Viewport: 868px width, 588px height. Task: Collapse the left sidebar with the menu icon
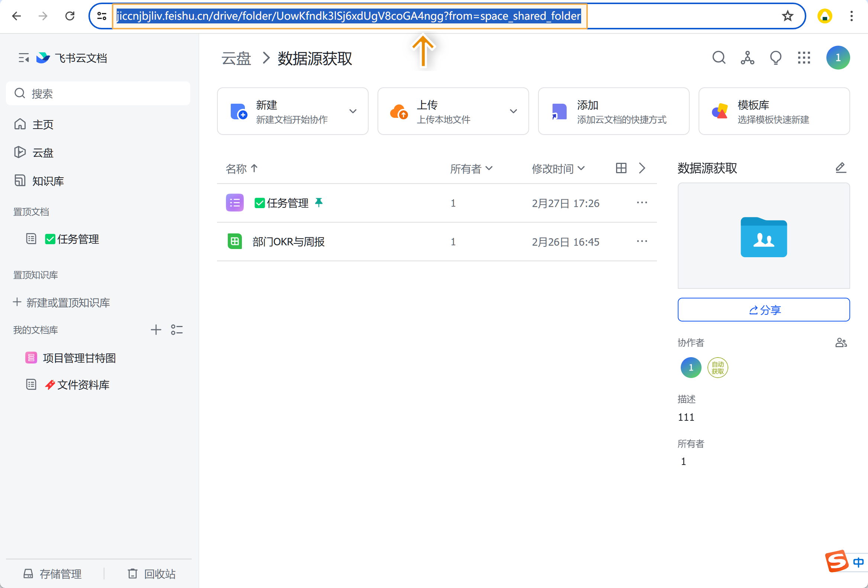click(x=24, y=58)
